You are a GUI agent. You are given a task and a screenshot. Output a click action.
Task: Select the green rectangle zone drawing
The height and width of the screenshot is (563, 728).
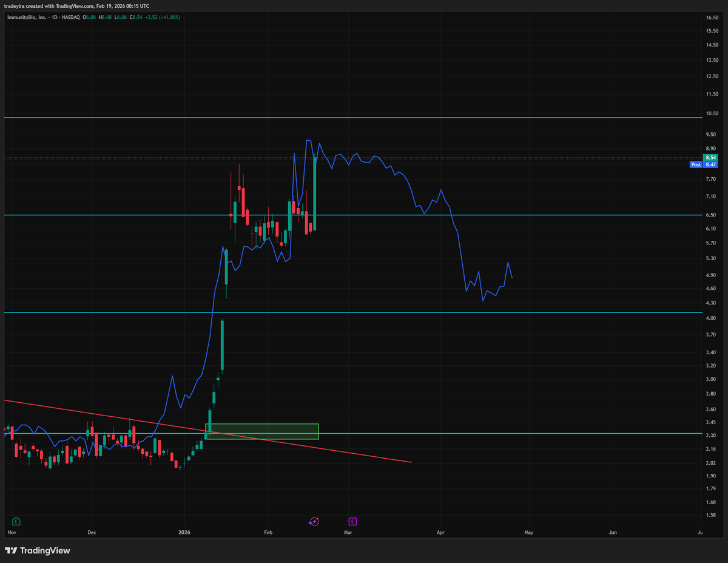coord(262,431)
